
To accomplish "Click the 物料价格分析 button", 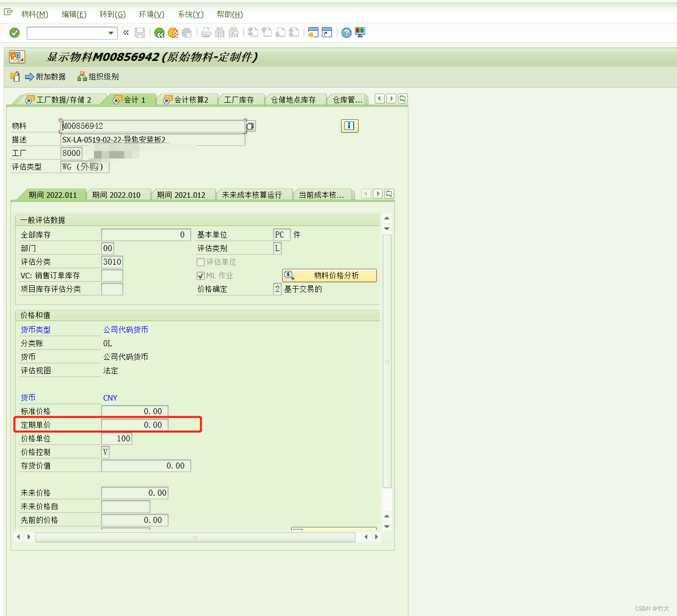I will (x=329, y=275).
